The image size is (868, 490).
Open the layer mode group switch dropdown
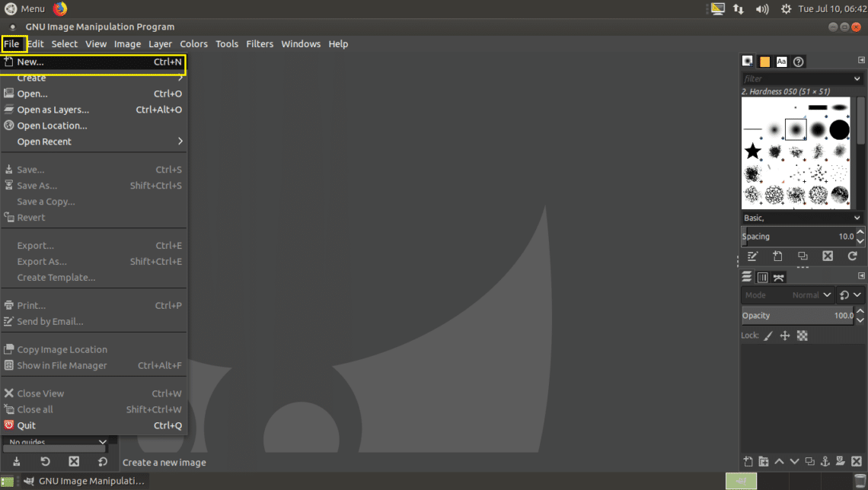tap(850, 294)
